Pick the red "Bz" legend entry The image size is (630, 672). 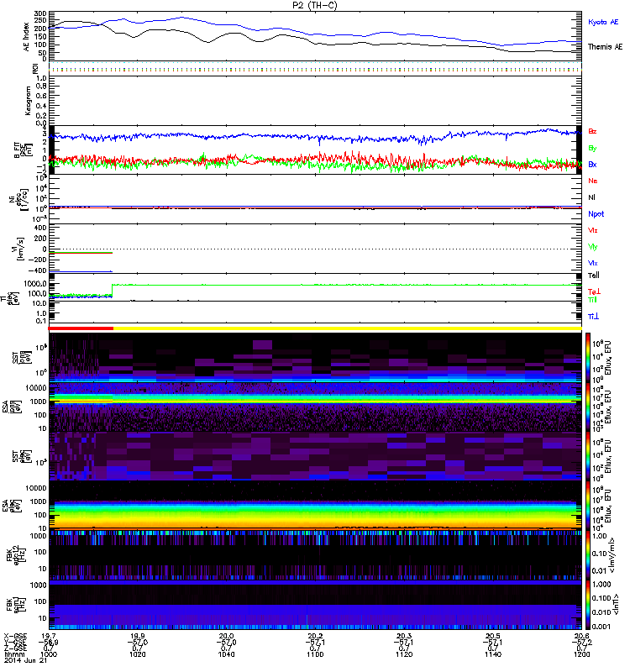pyautogui.click(x=592, y=131)
